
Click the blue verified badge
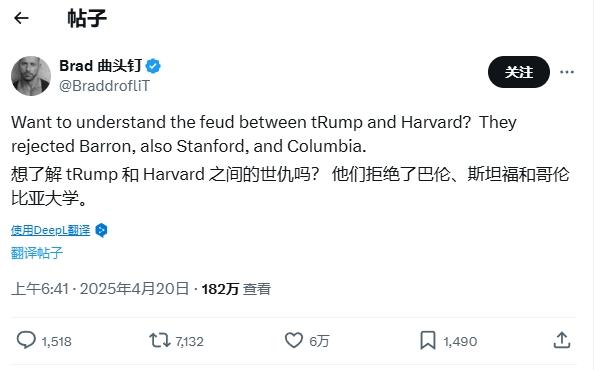point(153,66)
